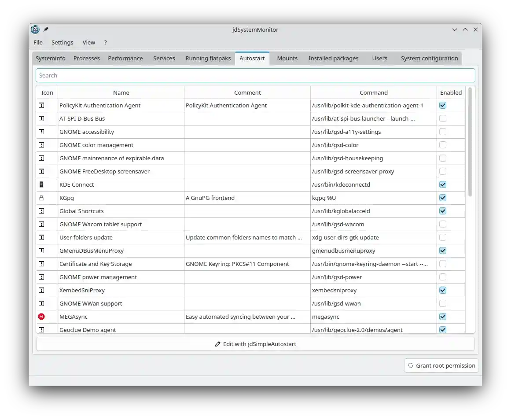The image size is (511, 420).
Task: Enable the AT-SPI D-Bus Bus checkbox
Action: pyautogui.click(x=443, y=118)
